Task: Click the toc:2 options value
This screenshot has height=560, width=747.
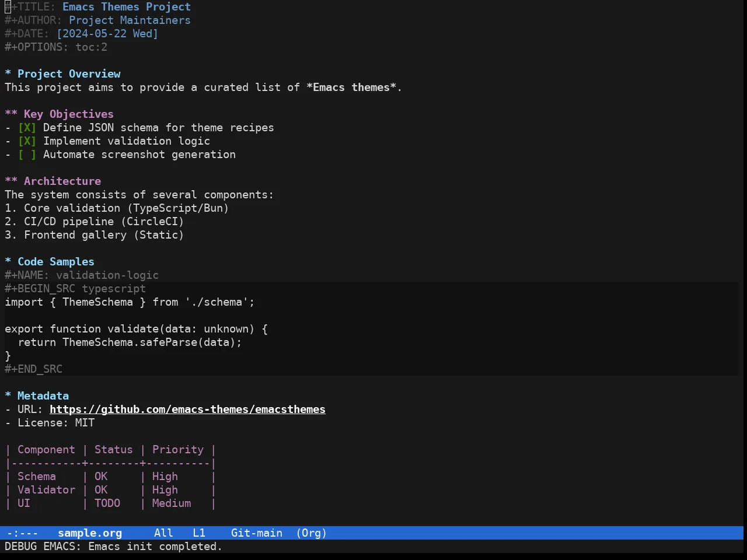Action: [91, 47]
